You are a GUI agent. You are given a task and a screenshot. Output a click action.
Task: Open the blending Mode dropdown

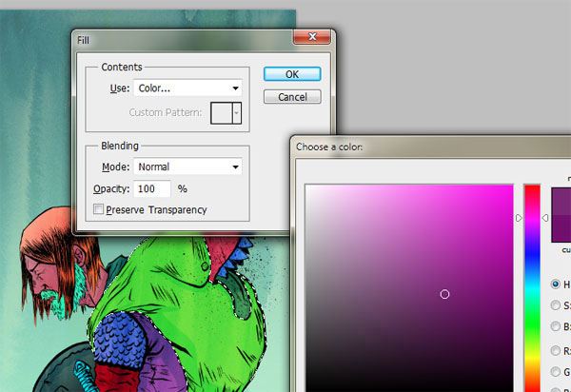coord(187,167)
